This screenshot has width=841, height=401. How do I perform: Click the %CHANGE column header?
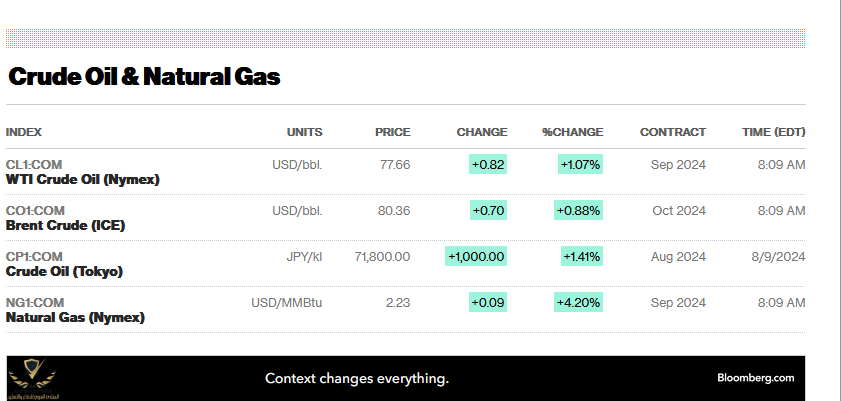(572, 132)
